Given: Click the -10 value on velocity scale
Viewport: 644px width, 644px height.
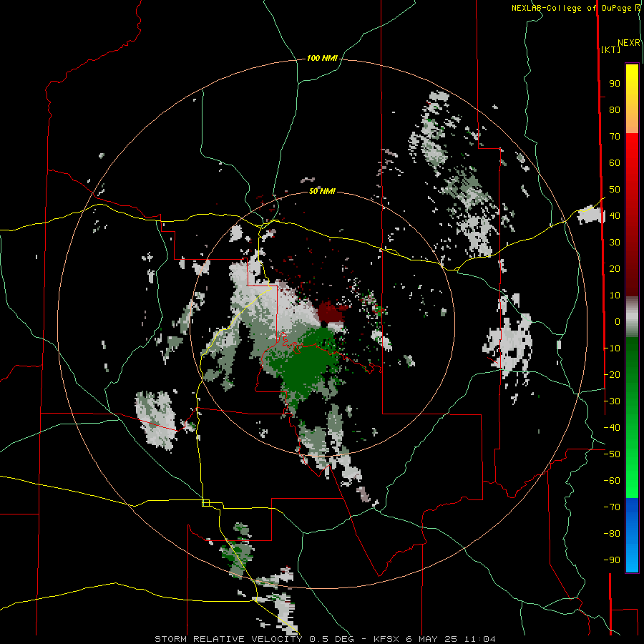Looking at the screenshot, I should pos(612,348).
